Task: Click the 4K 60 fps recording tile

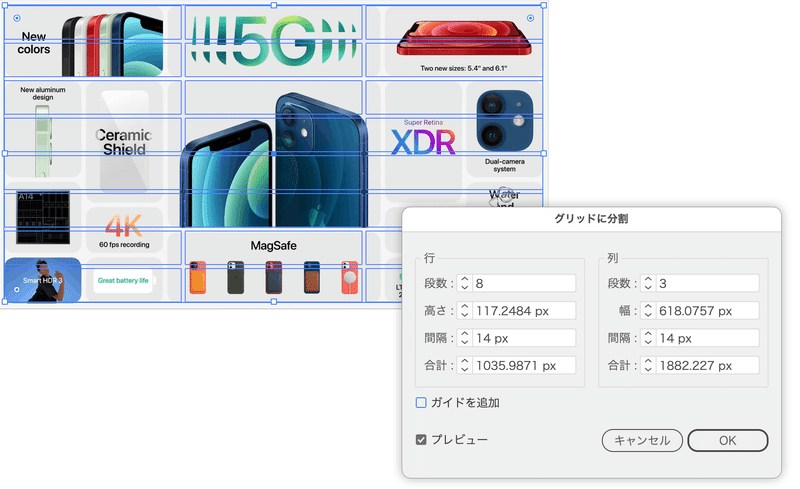Action: pyautogui.click(x=124, y=230)
